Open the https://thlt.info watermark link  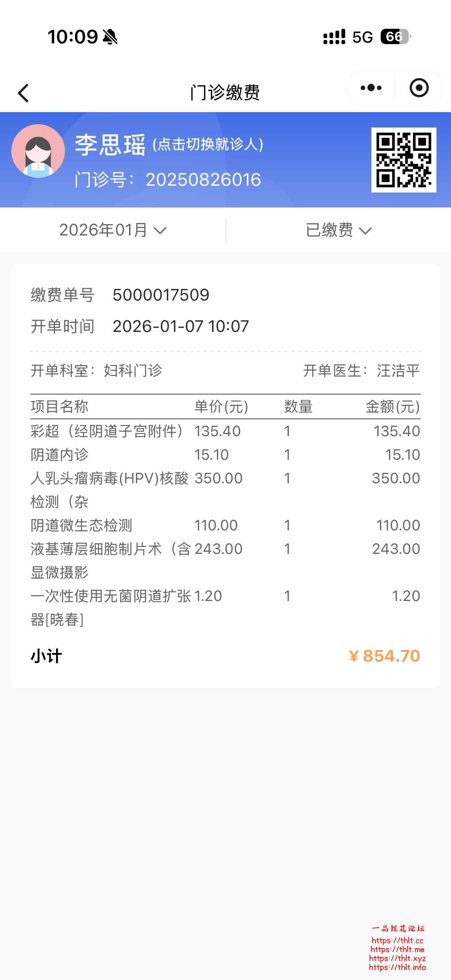398,967
